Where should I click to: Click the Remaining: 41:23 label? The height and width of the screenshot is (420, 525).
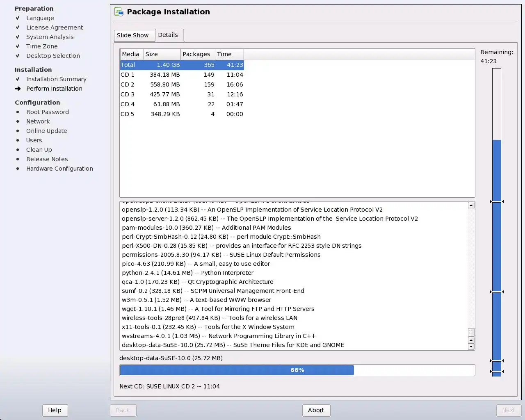497,57
